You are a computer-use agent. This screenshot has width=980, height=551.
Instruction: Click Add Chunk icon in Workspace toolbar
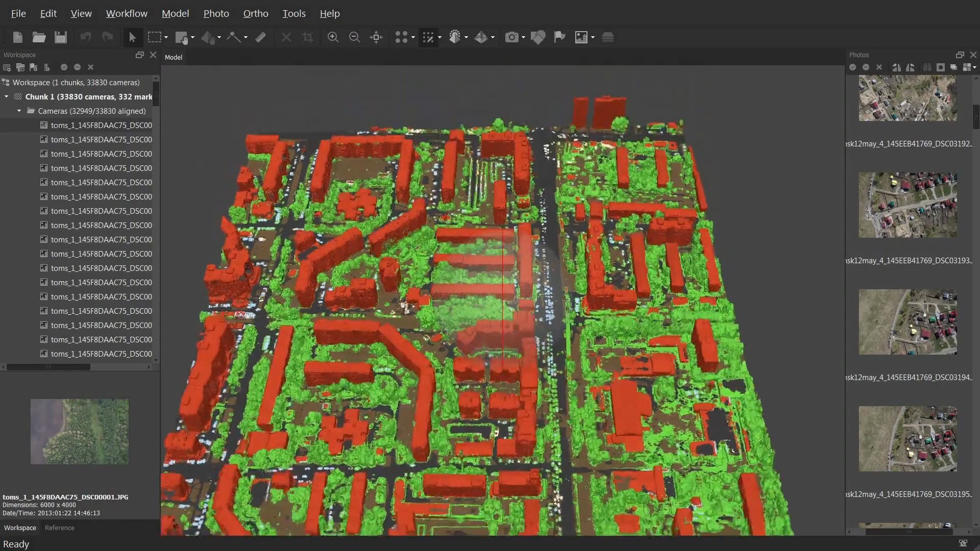[x=7, y=67]
